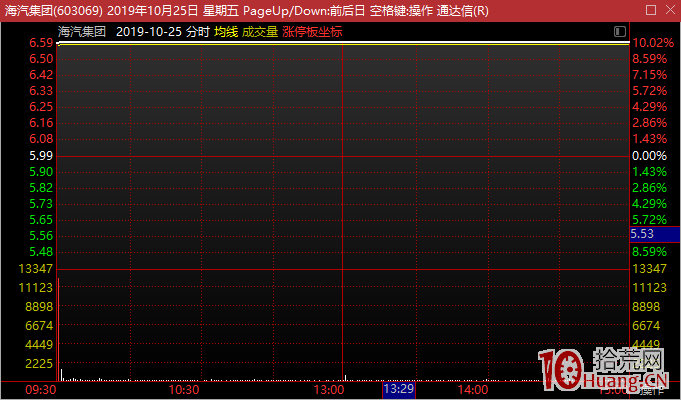Click the green 5.73 price label
Screen dimensions: 681x400
tap(41, 204)
